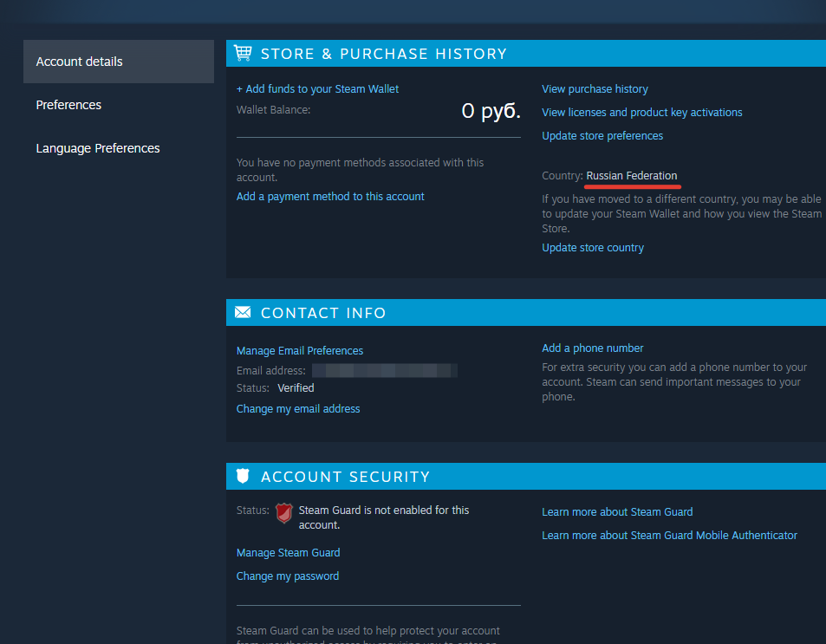Click the envelope icon in Contact Info header
Viewport: 826px width, 644px height.
click(243, 313)
